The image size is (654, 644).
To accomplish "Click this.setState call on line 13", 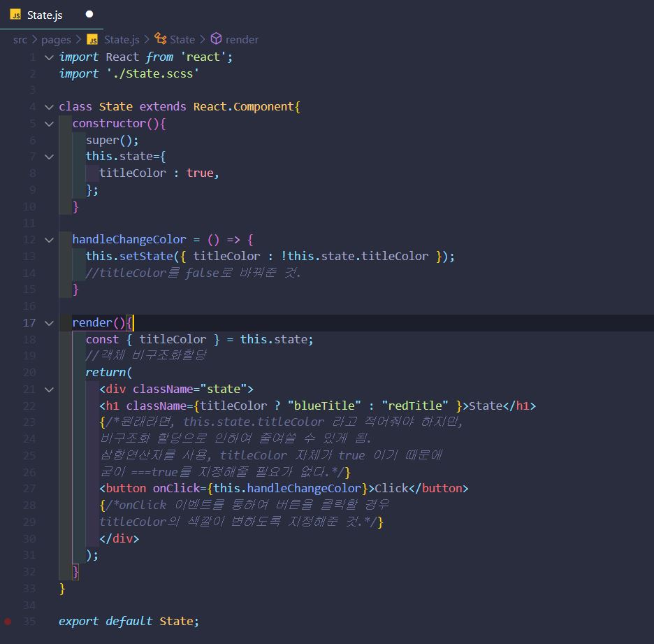I will pyautogui.click(x=129, y=256).
